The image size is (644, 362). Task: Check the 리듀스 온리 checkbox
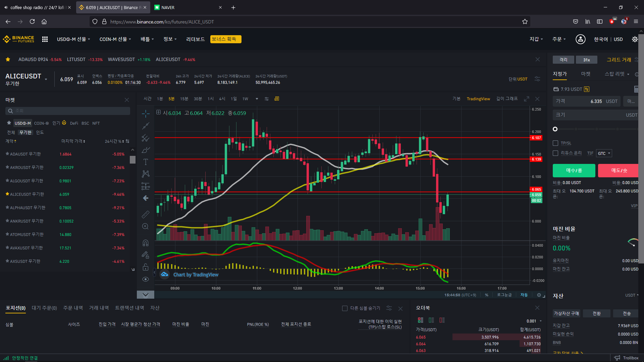(x=555, y=153)
